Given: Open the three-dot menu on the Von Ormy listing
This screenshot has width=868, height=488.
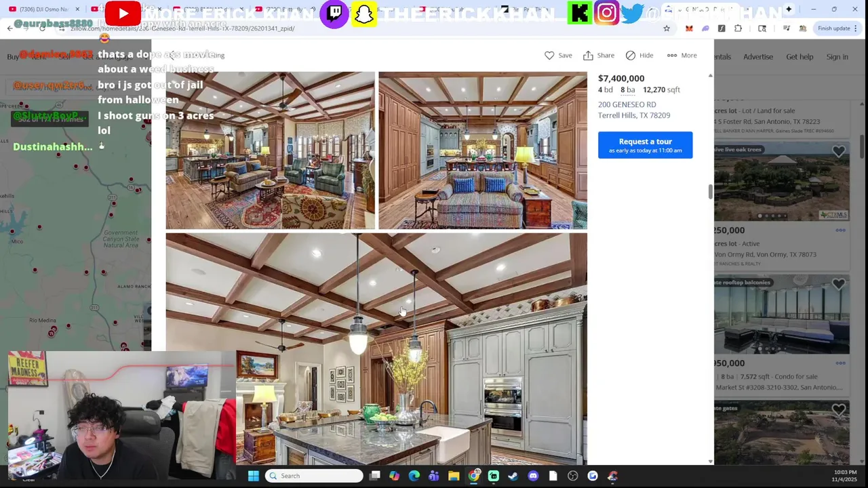Looking at the screenshot, I should pos(840,230).
